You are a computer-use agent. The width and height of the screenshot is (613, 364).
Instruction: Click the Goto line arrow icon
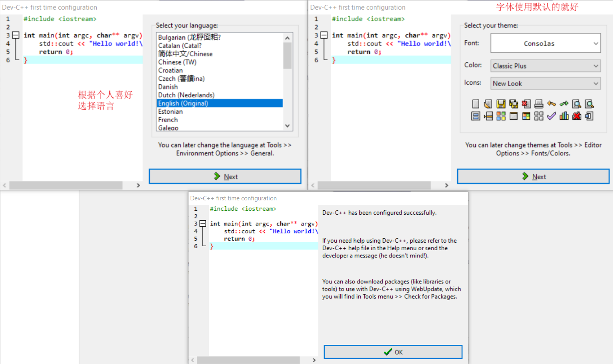click(x=488, y=116)
